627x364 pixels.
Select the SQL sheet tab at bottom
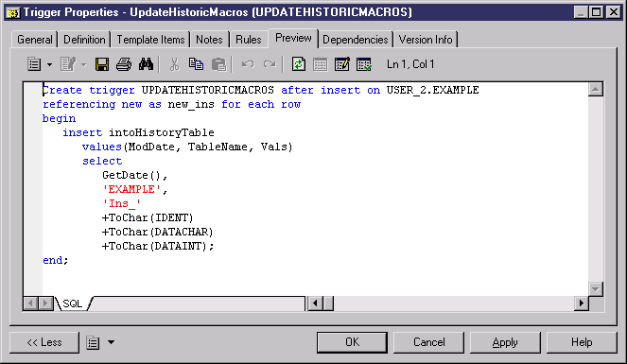click(x=73, y=303)
